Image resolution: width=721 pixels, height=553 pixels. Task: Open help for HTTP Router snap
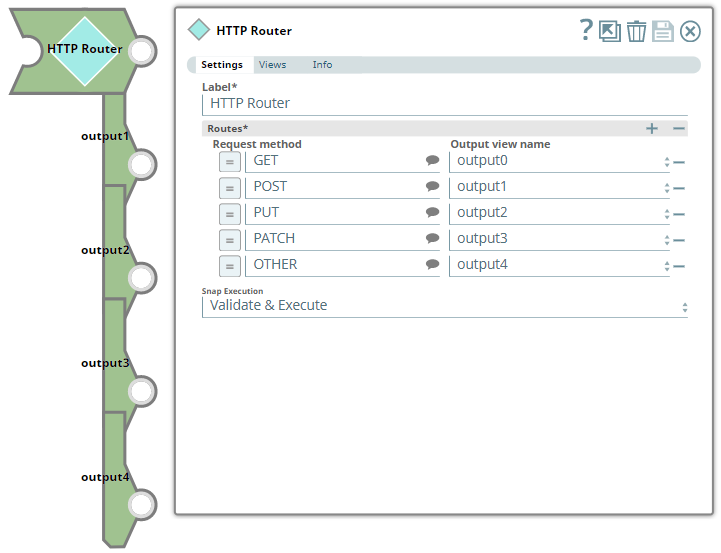click(x=586, y=30)
